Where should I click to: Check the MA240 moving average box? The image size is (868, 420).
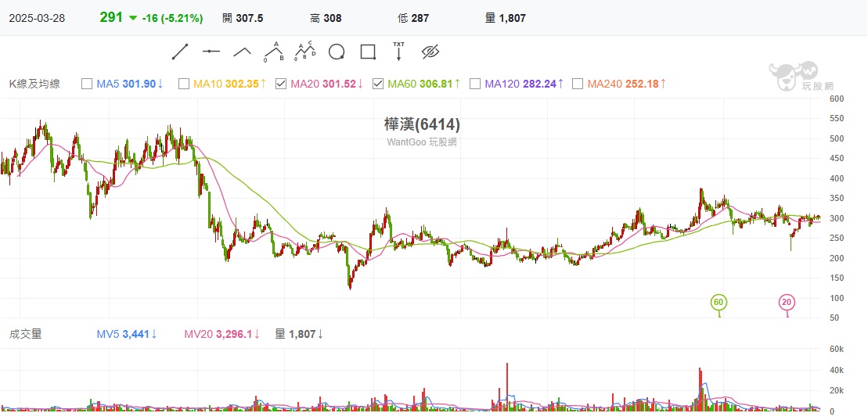click(578, 84)
